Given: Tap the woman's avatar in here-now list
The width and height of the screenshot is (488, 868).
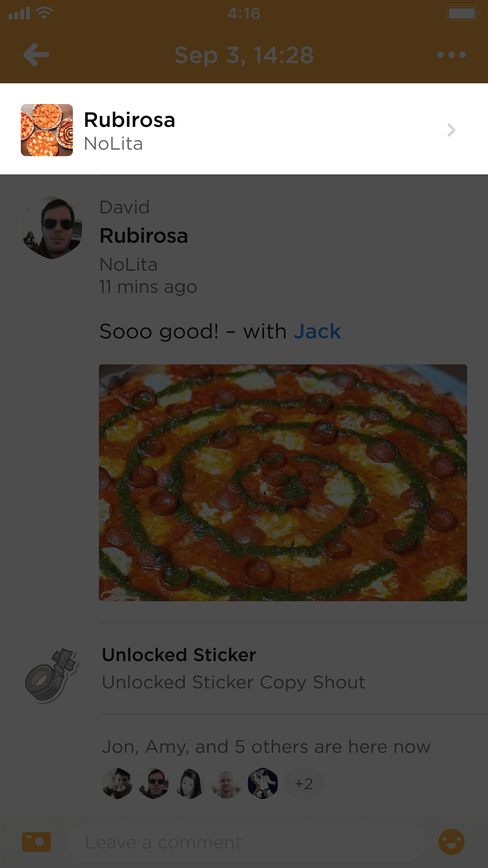Looking at the screenshot, I should pos(190,783).
